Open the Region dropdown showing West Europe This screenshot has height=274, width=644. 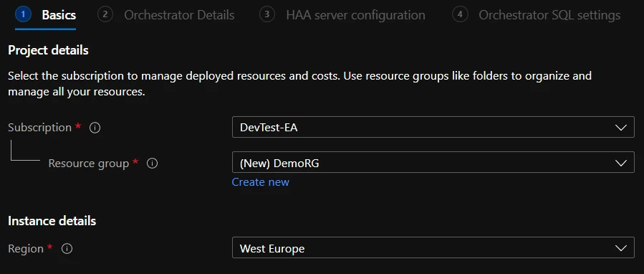[x=433, y=248]
